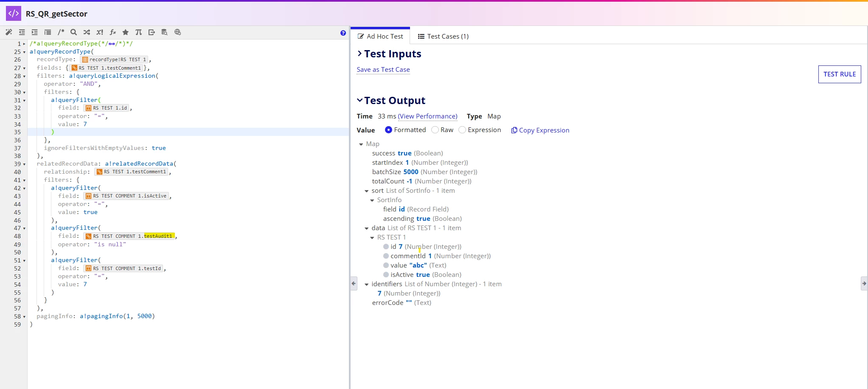Viewport: 868px width, 389px height.
Task: Collapse the Test Output section
Action: tap(360, 100)
